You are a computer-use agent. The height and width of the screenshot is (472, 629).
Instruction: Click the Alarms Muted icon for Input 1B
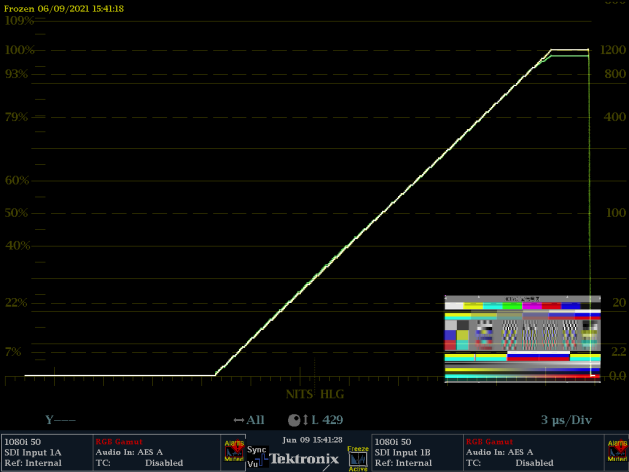(617, 451)
